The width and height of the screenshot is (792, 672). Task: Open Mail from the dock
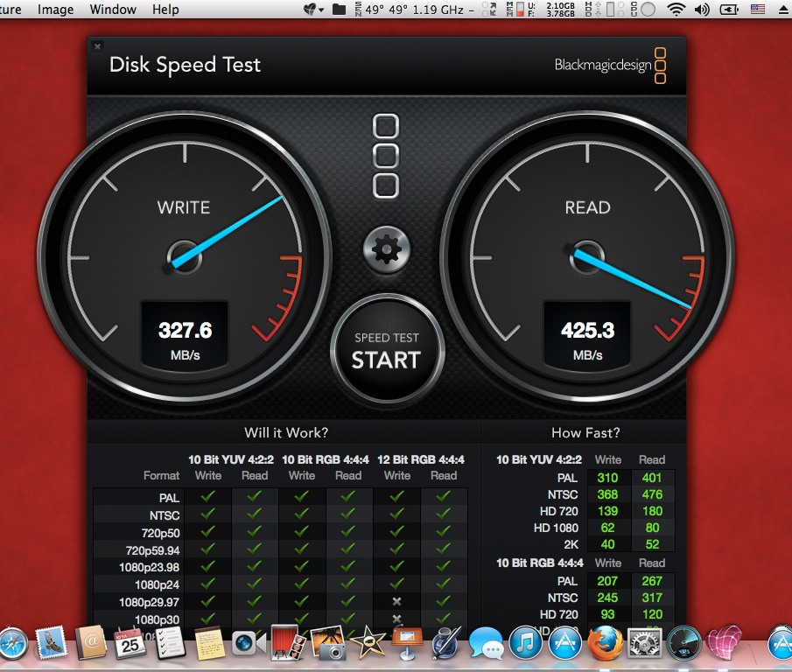pyautogui.click(x=51, y=642)
